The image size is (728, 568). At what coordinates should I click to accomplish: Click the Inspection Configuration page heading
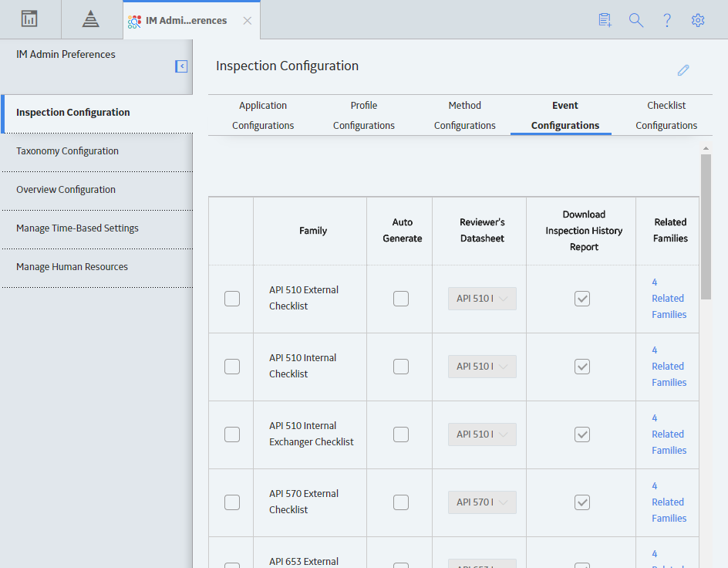287,66
